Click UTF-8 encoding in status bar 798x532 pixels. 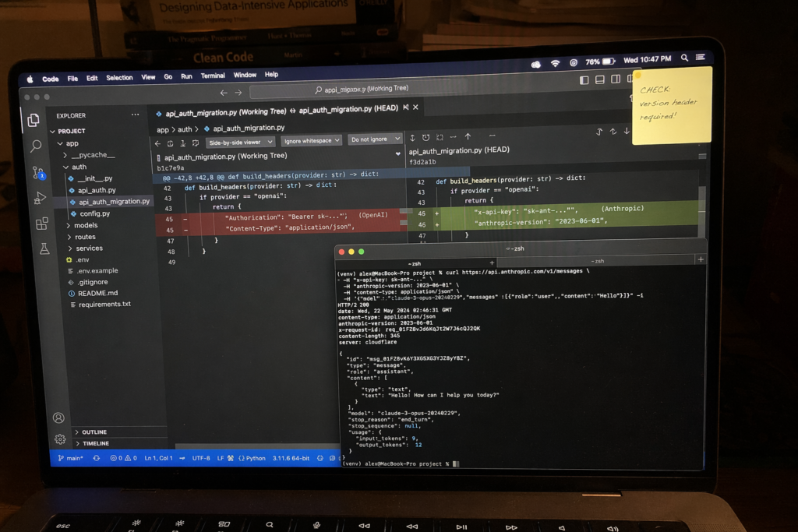tap(201, 458)
